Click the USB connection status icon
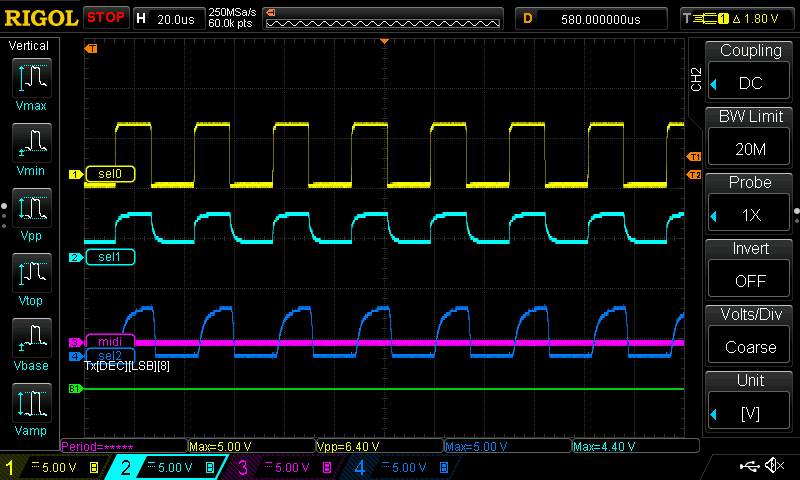Viewport: 800px width, 480px height. coord(748,466)
